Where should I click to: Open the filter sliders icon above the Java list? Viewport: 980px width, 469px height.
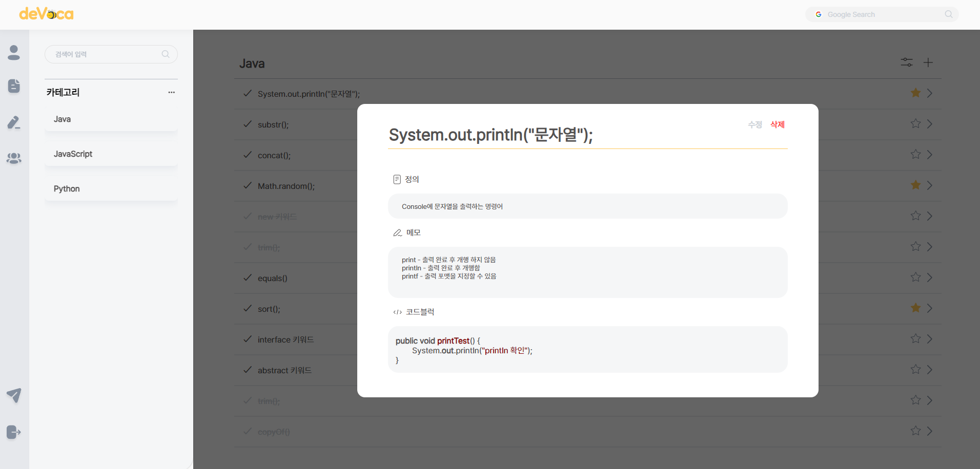[906, 62]
